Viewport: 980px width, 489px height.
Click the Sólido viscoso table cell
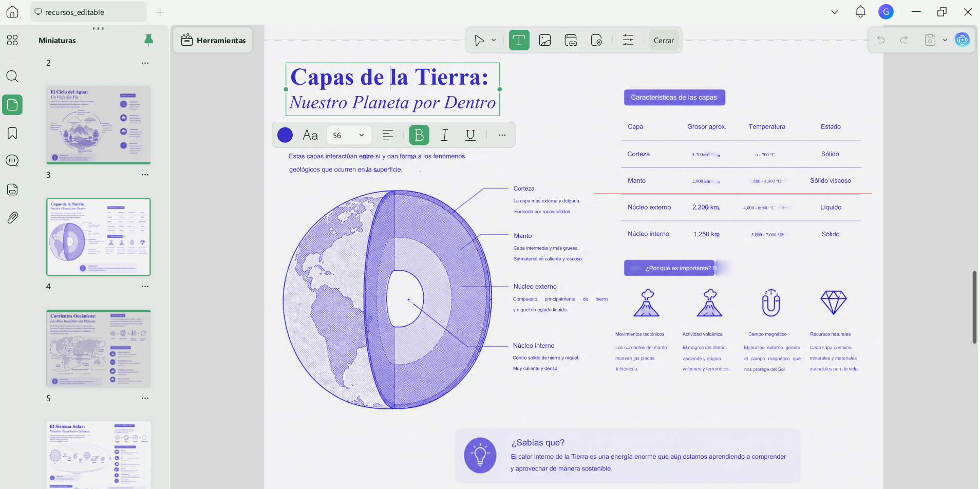tap(831, 181)
